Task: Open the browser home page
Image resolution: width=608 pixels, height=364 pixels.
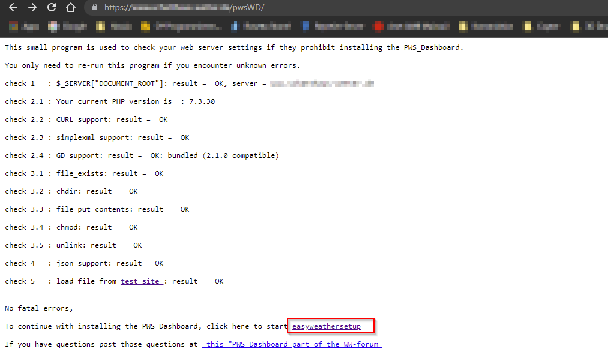Action: point(71,7)
